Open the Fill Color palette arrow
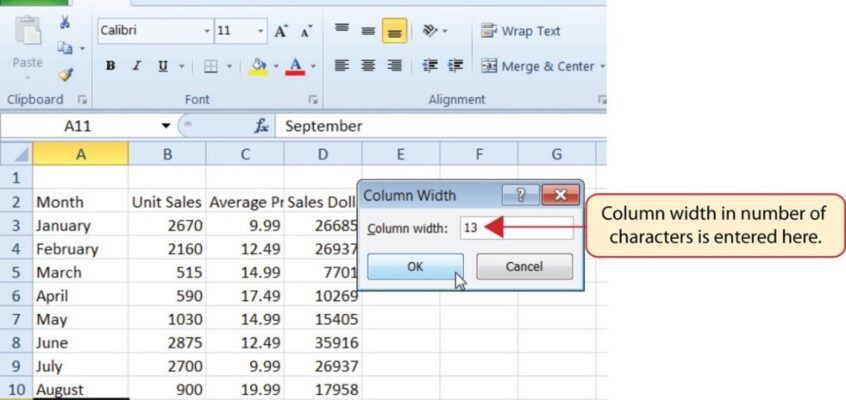Viewport: 846px width, 400px height. pyautogui.click(x=276, y=67)
